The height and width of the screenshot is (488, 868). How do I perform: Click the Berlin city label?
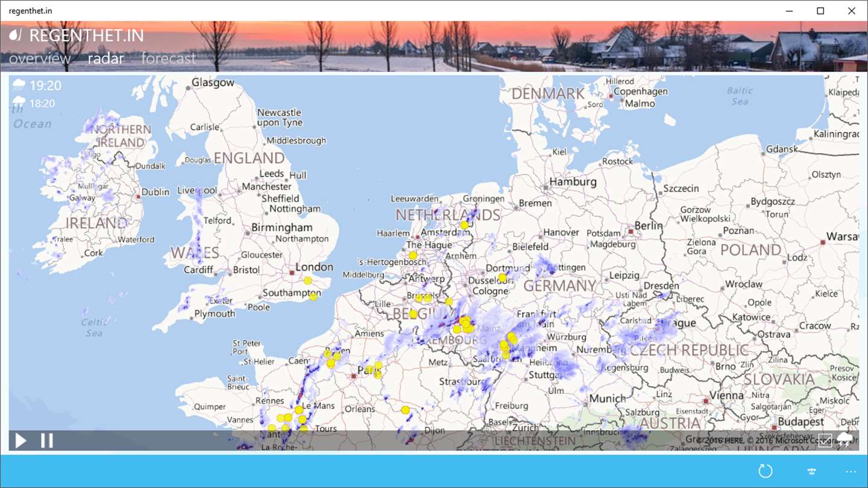(x=649, y=225)
